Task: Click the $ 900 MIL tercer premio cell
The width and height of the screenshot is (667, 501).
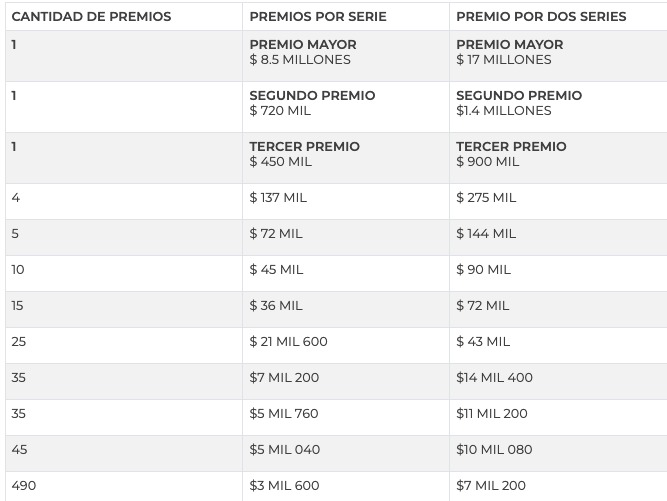Action: click(x=558, y=158)
